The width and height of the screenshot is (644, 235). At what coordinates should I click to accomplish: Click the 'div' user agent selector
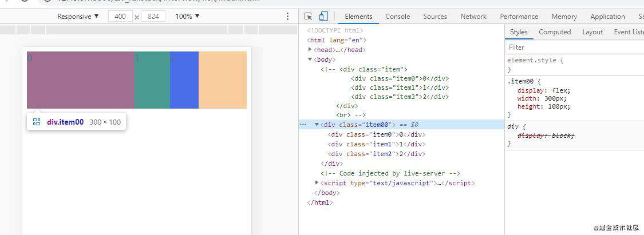pos(512,127)
